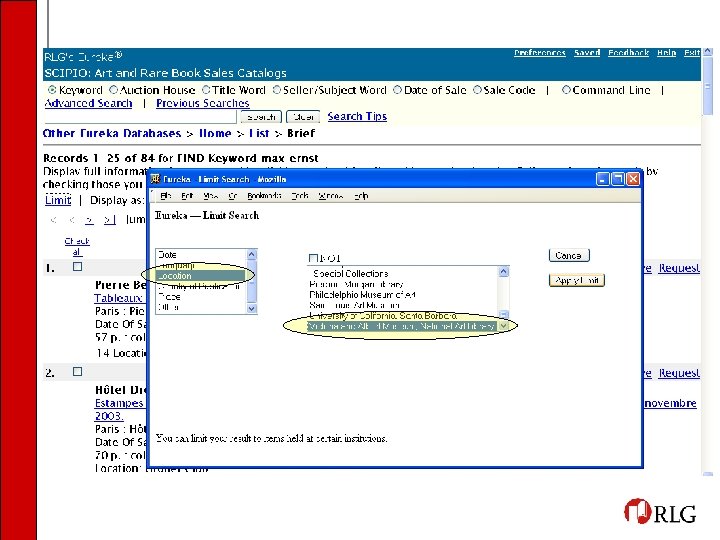The image size is (720, 540).
Task: Jump to last page of results arrow
Action: pos(109,220)
